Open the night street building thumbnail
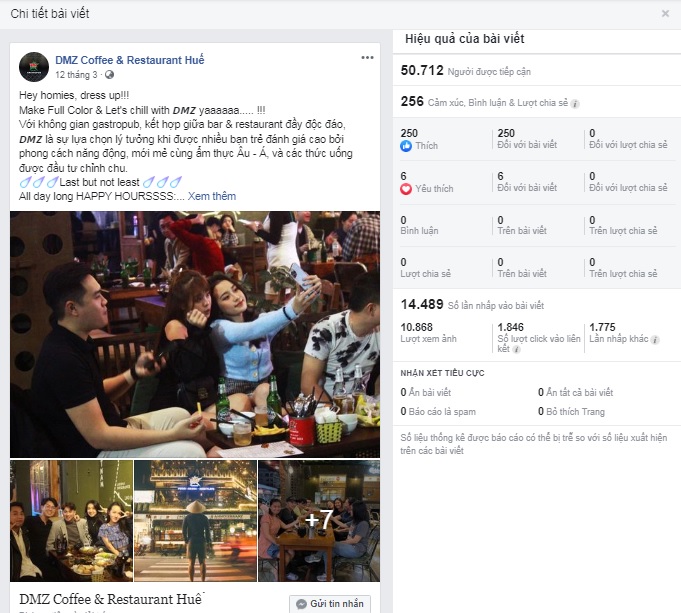 point(195,520)
